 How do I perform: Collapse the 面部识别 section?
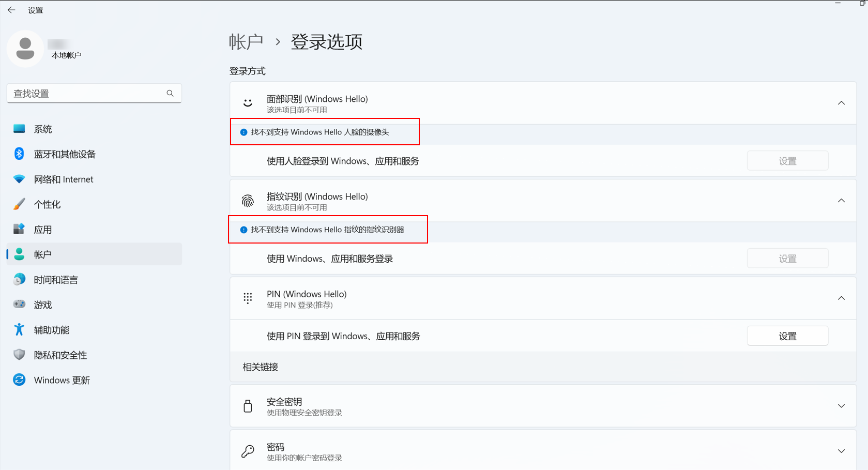click(x=841, y=103)
